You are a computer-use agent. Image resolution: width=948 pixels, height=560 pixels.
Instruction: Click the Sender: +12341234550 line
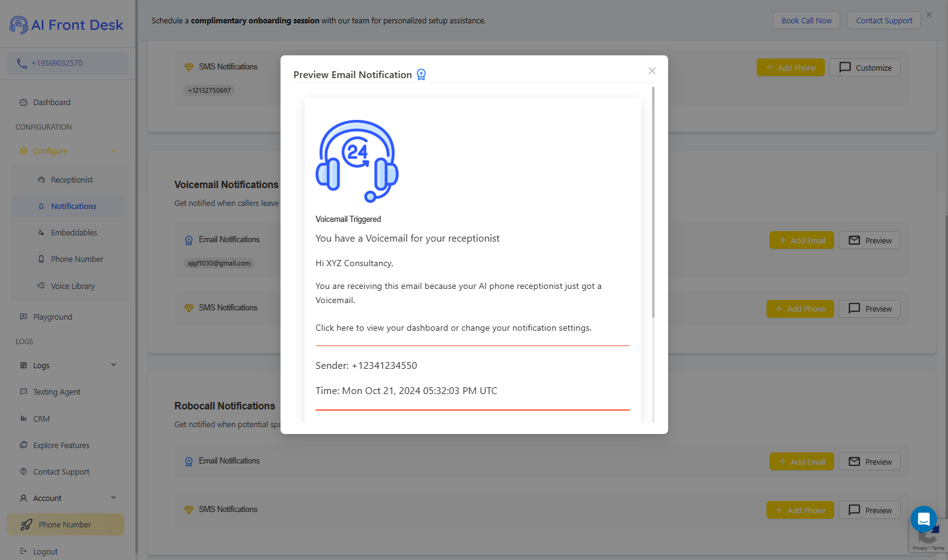point(366,366)
